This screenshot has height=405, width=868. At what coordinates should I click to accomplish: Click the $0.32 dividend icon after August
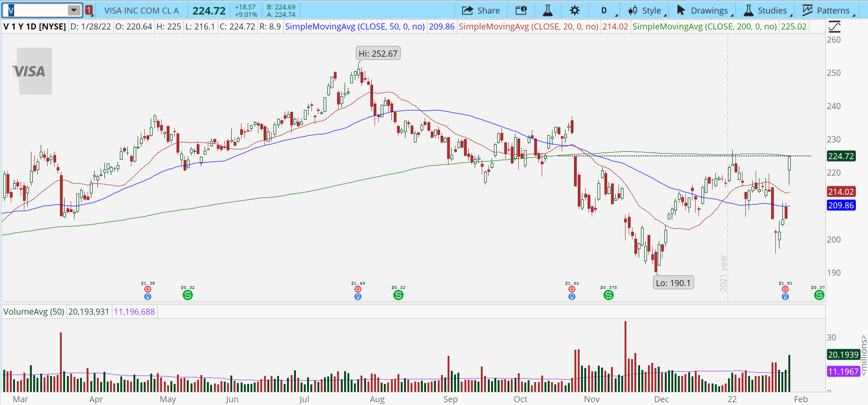[398, 295]
